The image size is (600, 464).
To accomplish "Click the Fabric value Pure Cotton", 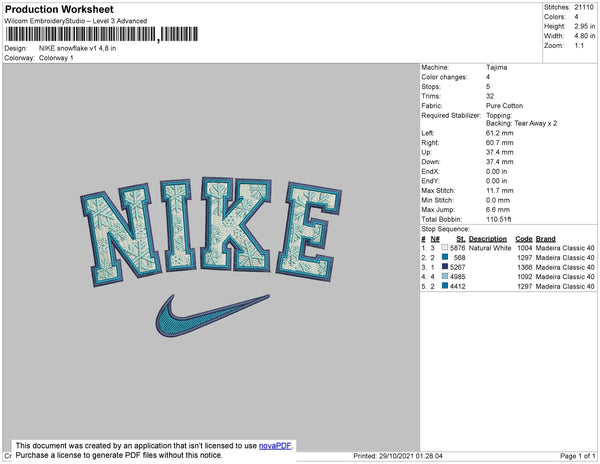I will pos(504,106).
